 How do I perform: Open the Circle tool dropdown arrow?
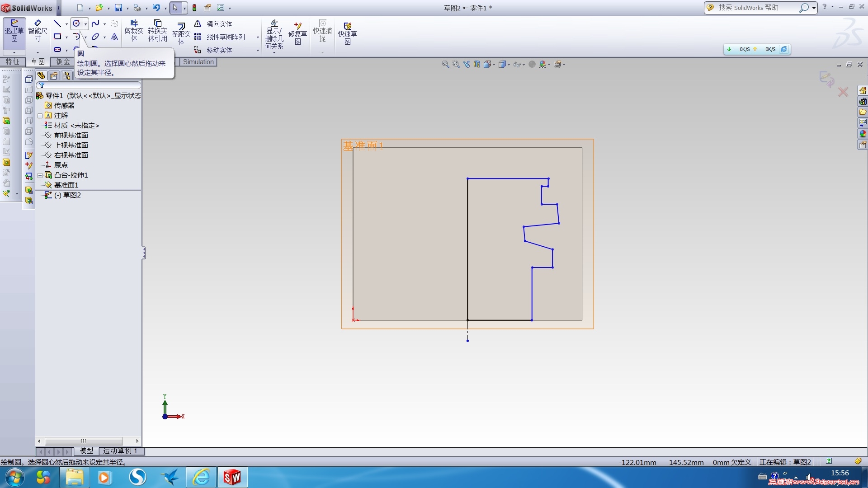85,24
